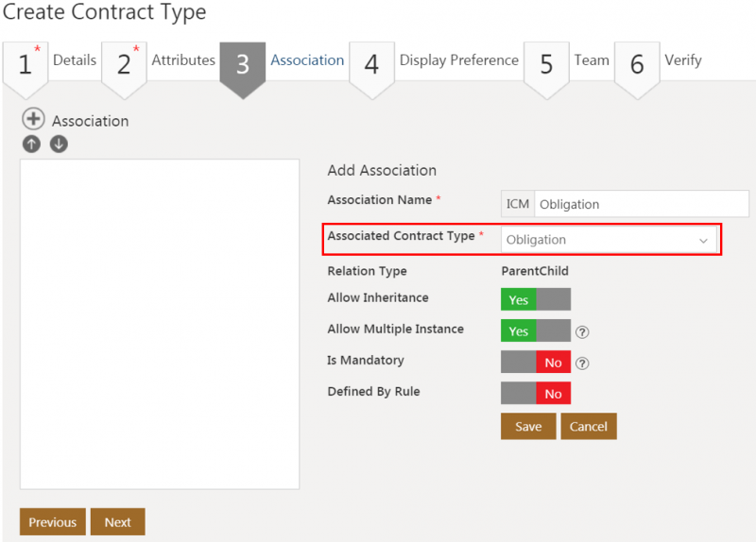
Task: Toggle the Defined By Rule switch
Action: coord(536,394)
